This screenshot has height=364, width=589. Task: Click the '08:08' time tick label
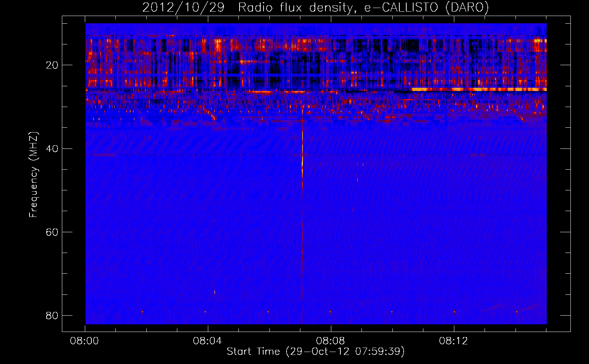[x=331, y=341]
